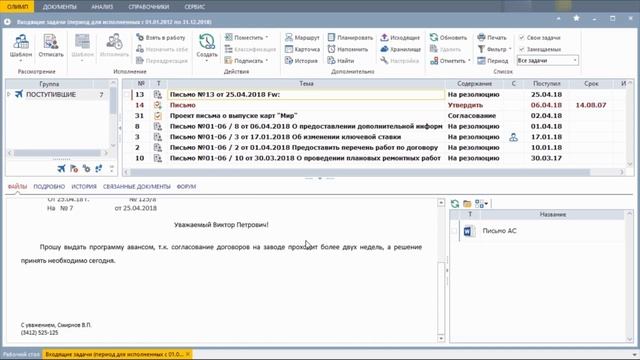
Task: Open the Создать dropdown
Action: pos(207,61)
